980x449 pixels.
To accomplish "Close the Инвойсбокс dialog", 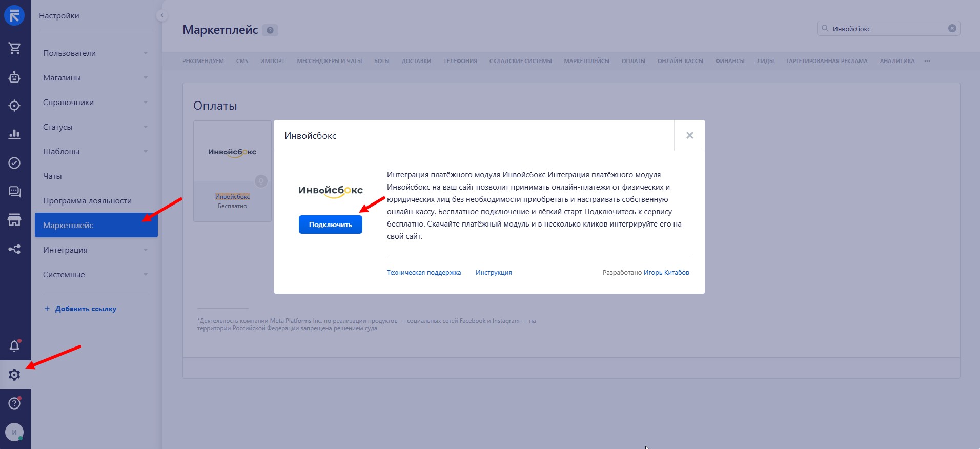I will (x=689, y=135).
